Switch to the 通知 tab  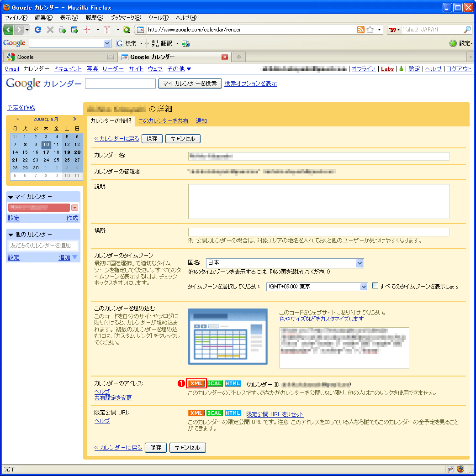point(201,121)
